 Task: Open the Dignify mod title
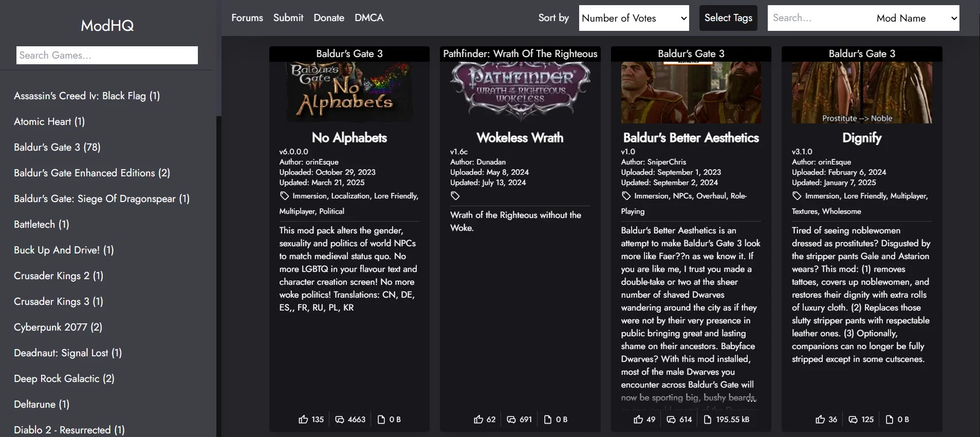(x=862, y=138)
